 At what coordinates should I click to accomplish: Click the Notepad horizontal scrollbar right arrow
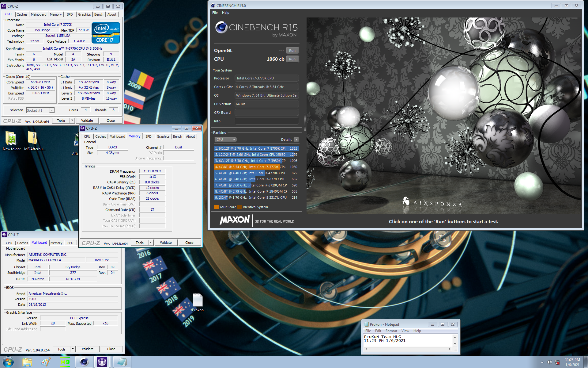[x=450, y=349]
